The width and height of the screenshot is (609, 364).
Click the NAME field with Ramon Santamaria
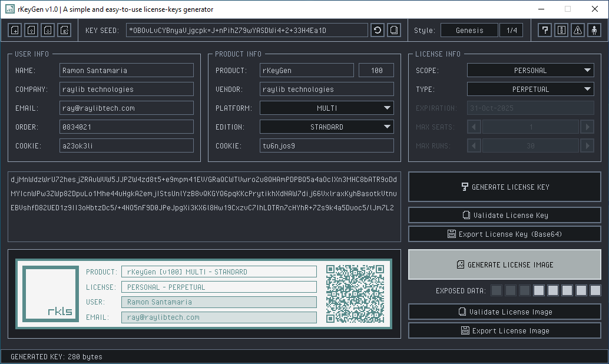[x=127, y=70]
